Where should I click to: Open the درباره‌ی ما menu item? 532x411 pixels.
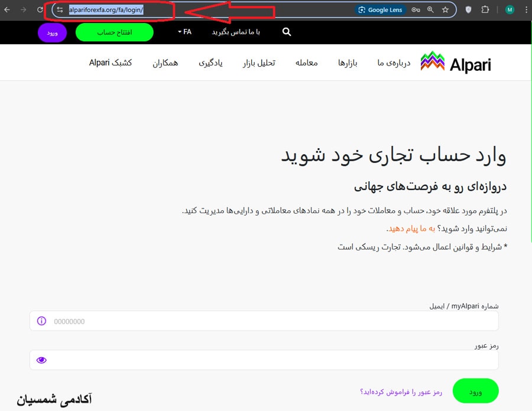pos(394,63)
